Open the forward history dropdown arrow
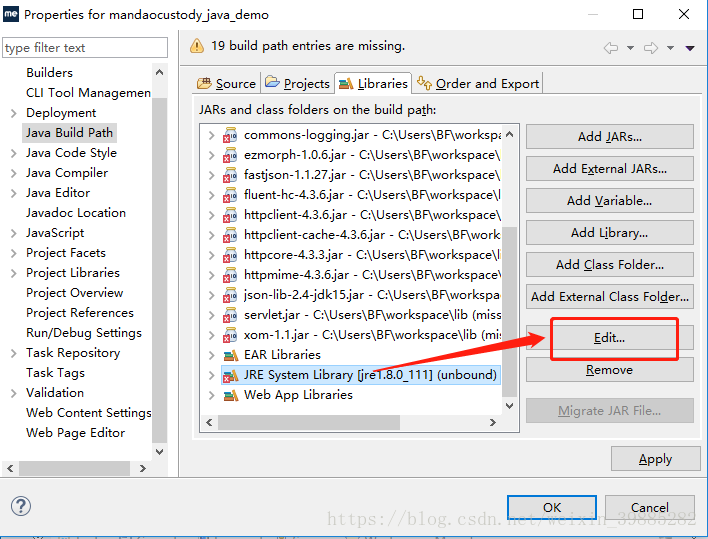This screenshot has width=708, height=539. 671,48
